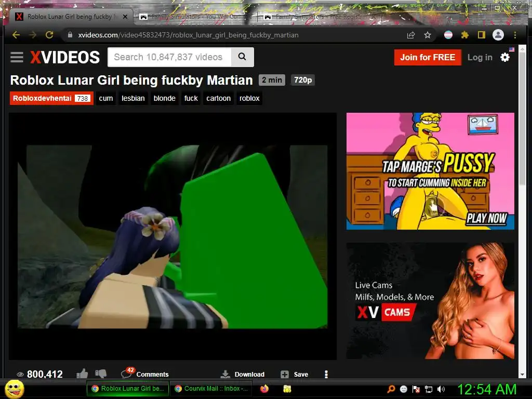Go back to the previous page
This screenshot has height=399, width=532.
pos(16,35)
